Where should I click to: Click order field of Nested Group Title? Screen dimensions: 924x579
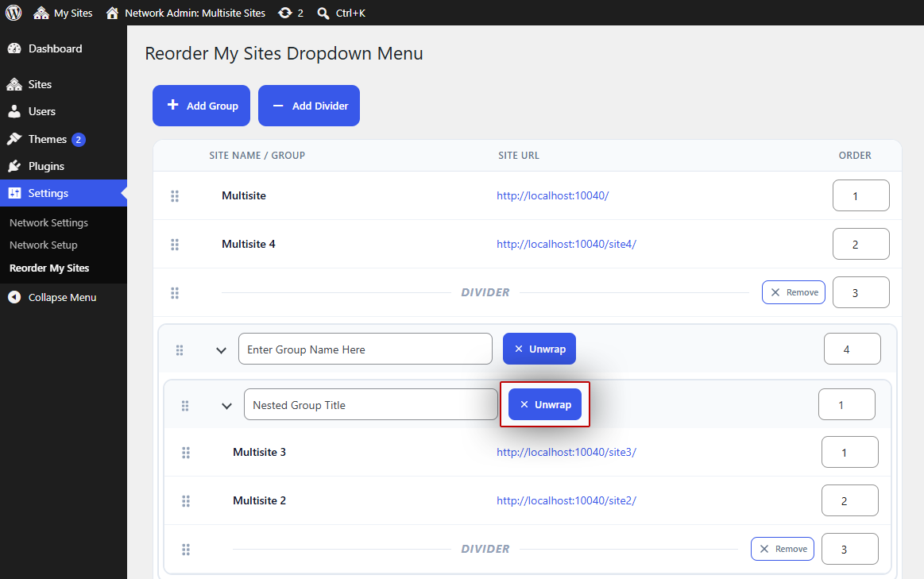(x=847, y=404)
